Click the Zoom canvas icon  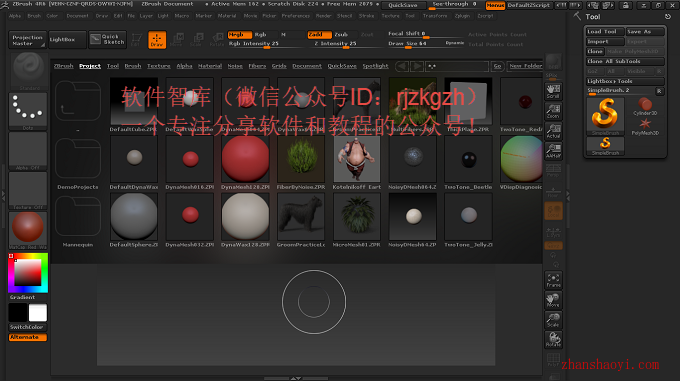point(553,111)
